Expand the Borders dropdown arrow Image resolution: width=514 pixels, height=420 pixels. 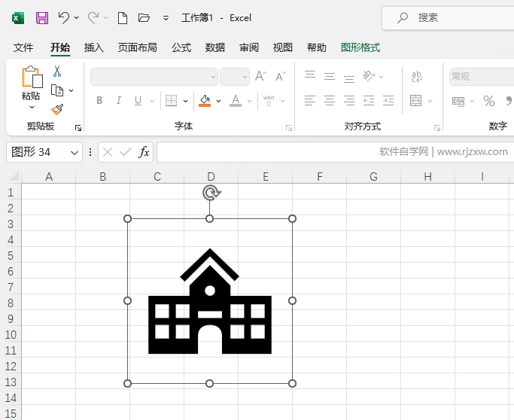pyautogui.click(x=186, y=101)
